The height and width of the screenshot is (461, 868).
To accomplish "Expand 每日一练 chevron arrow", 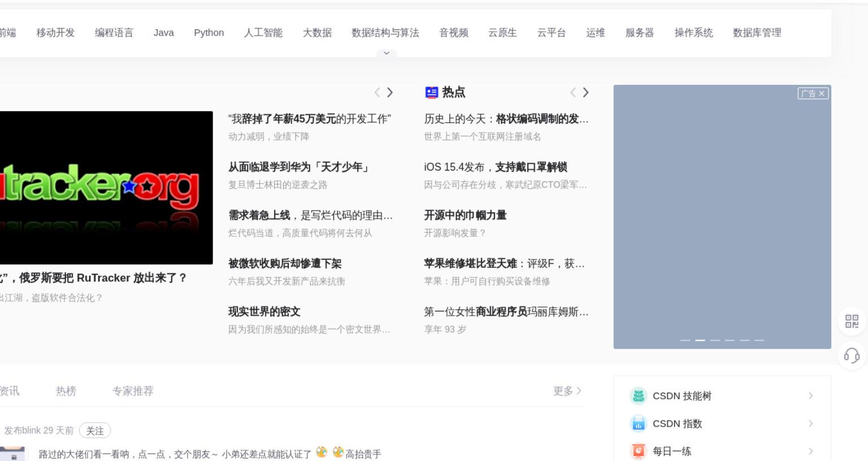I will (x=810, y=451).
